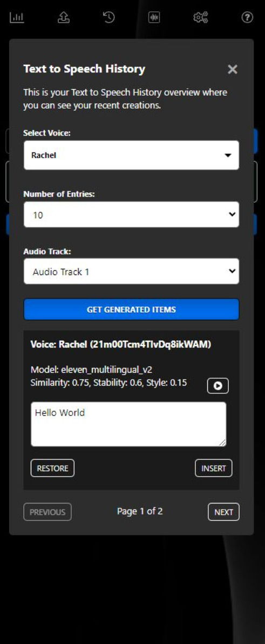The width and height of the screenshot is (265, 644).
Task: Close the Text to Speech History dialog
Action: click(233, 69)
